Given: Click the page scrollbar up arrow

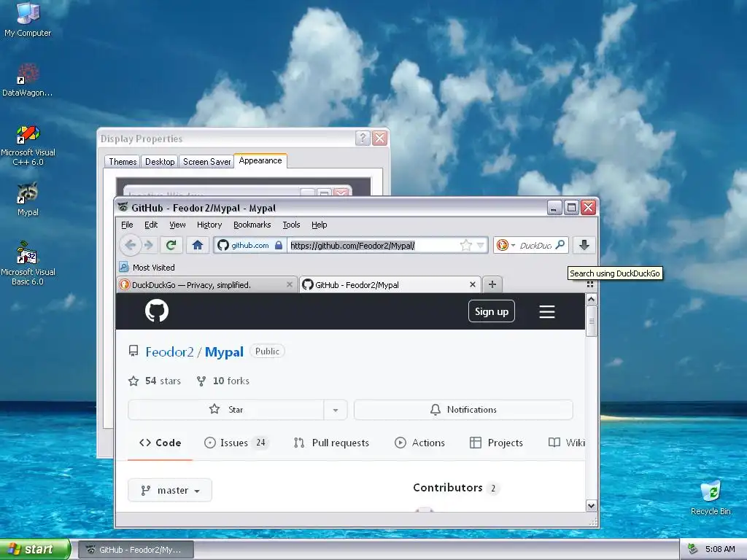Looking at the screenshot, I should point(591,300).
